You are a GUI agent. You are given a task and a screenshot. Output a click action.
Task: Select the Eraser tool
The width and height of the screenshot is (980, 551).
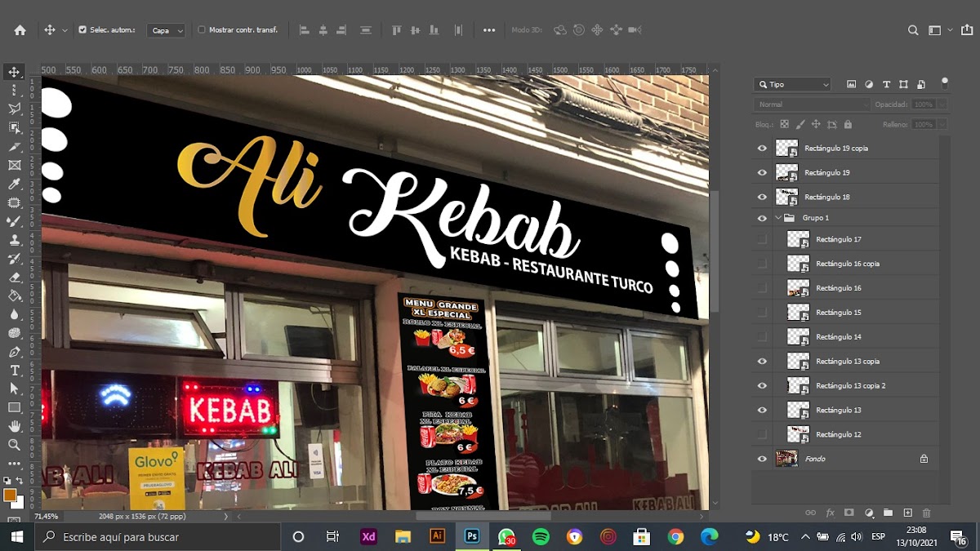14,278
